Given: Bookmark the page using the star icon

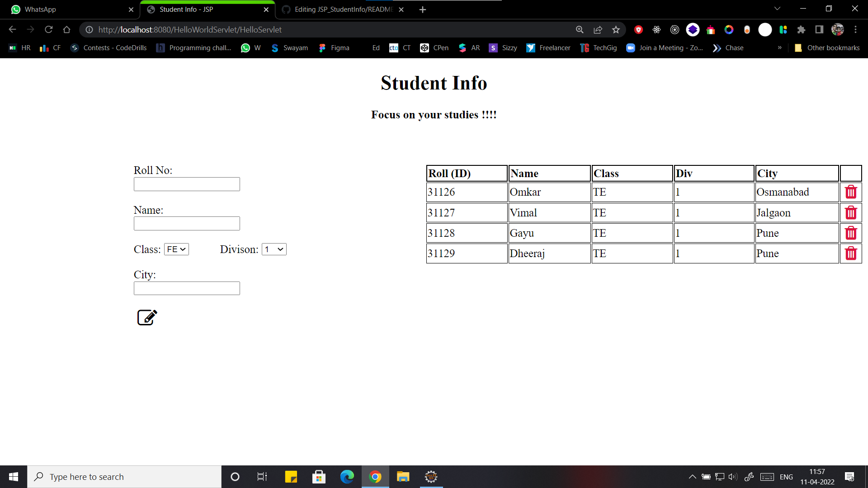Looking at the screenshot, I should pos(616,29).
